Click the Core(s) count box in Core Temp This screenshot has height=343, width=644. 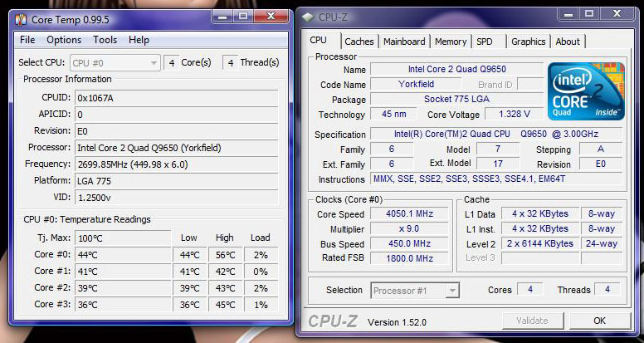[171, 63]
